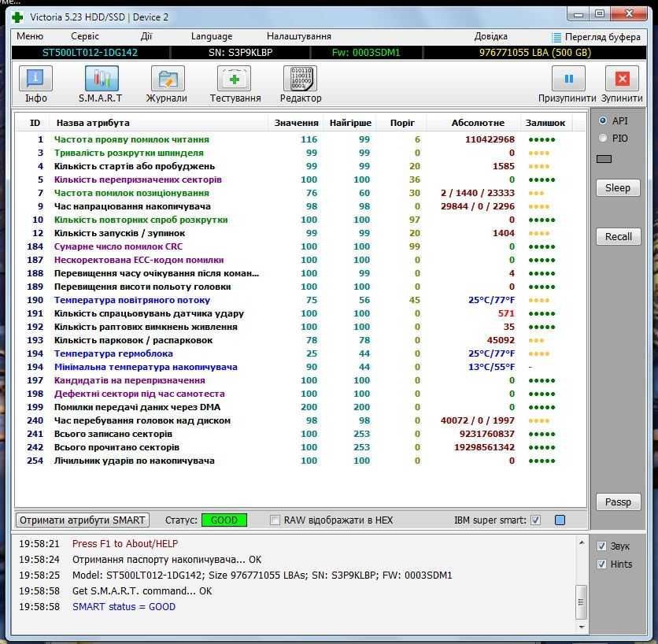Click Отримати атрибути SMART button
The width and height of the screenshot is (658, 644).
pyautogui.click(x=82, y=520)
